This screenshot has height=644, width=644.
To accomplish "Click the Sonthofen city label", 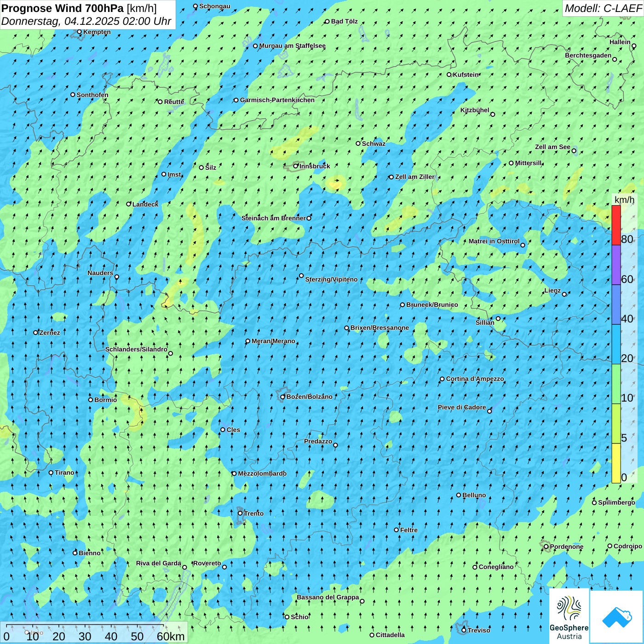I will (92, 95).
